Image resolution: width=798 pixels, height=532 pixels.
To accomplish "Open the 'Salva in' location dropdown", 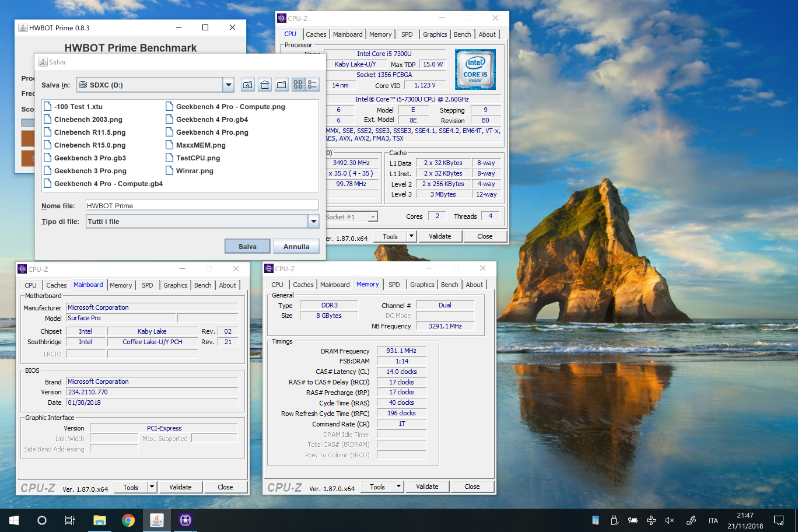I will click(228, 85).
